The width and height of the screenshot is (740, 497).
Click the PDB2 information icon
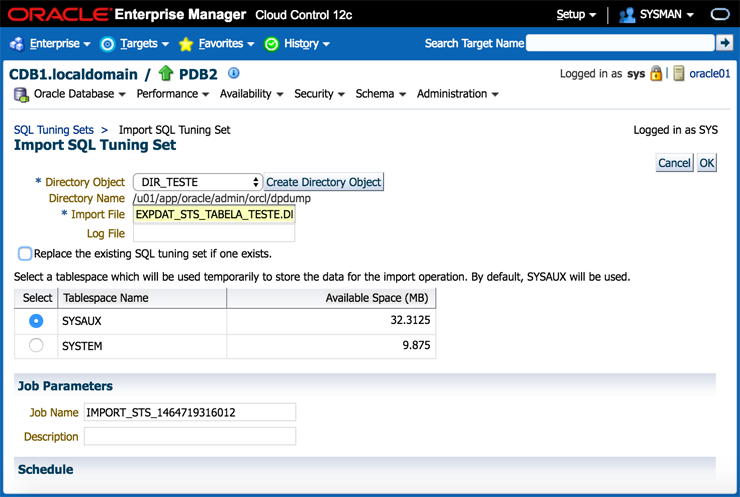click(x=234, y=73)
